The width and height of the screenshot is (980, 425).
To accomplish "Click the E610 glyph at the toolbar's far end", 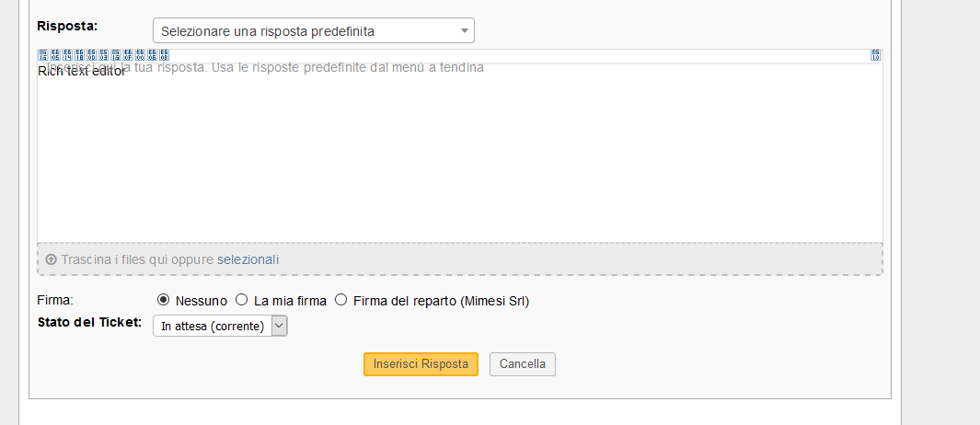I will 876,55.
